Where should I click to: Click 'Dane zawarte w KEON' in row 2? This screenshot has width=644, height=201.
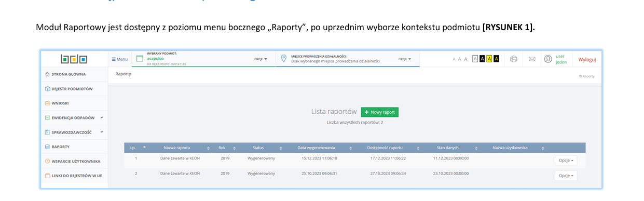pos(180,173)
